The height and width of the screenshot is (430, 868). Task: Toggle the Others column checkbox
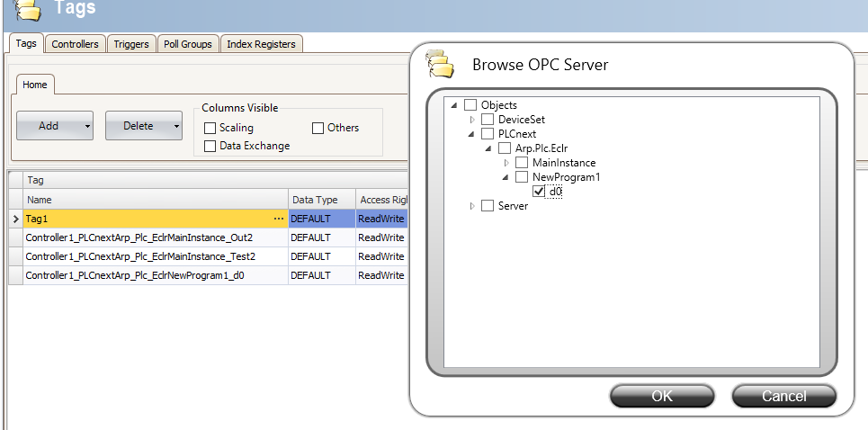pos(318,128)
